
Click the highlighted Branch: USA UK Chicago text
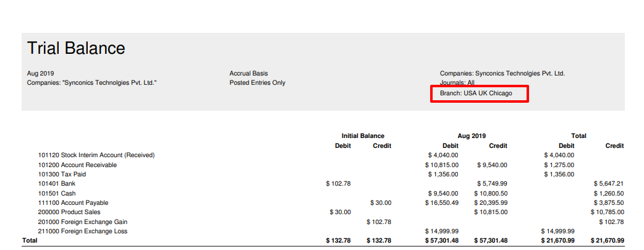[x=476, y=93]
